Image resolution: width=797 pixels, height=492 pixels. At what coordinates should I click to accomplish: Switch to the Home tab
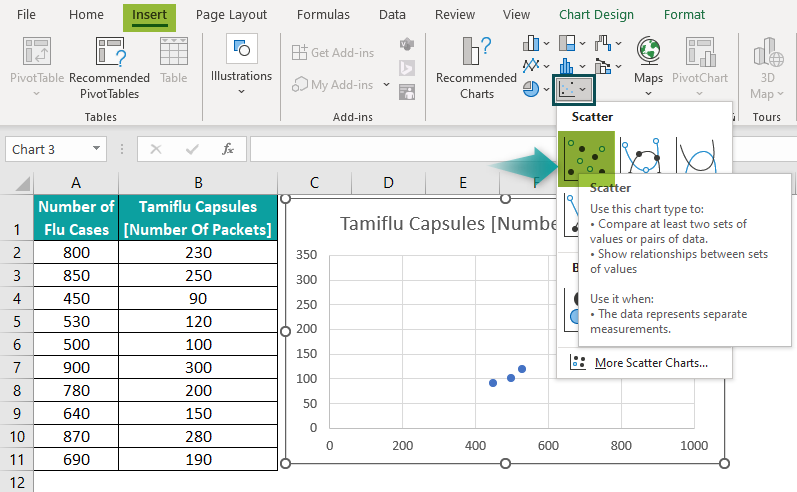(86, 15)
